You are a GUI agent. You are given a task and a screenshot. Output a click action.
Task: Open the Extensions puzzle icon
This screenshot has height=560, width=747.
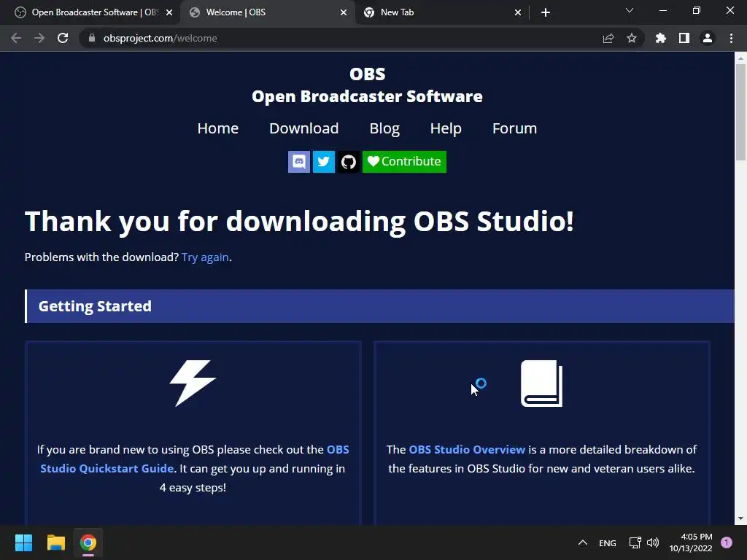click(660, 38)
